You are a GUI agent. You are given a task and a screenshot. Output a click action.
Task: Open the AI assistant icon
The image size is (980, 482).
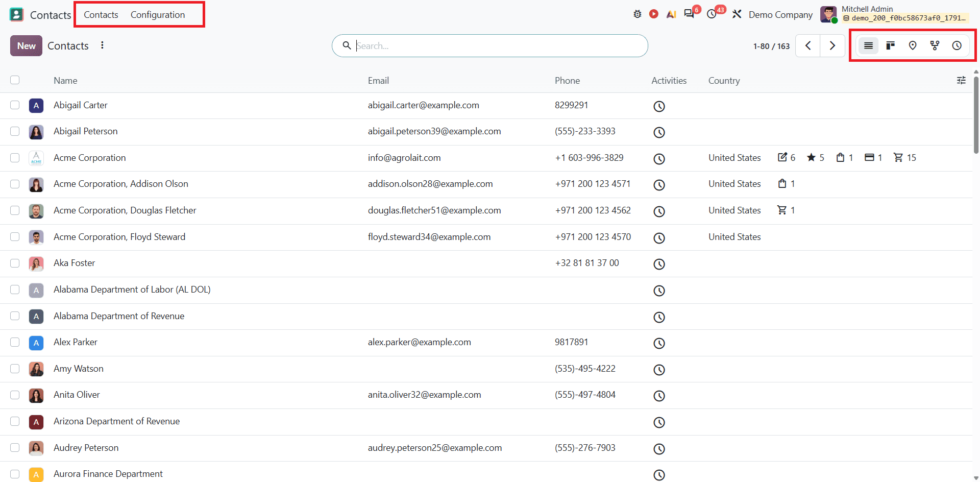click(x=671, y=14)
